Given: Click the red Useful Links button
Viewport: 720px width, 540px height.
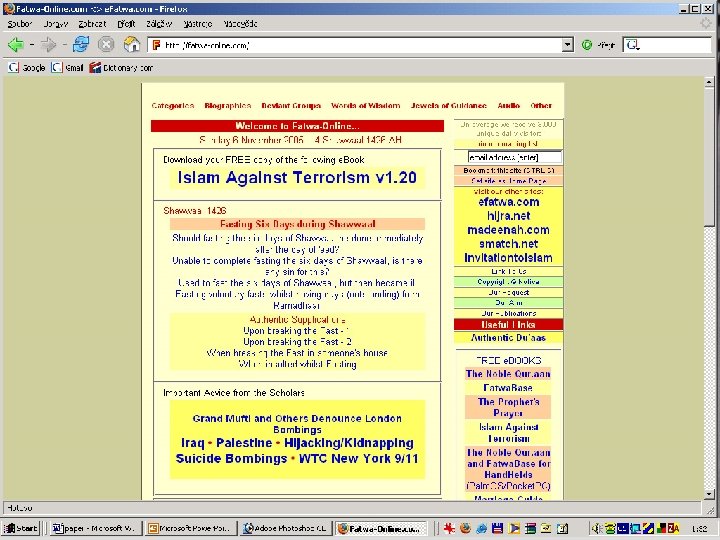Looking at the screenshot, I should [x=508, y=325].
